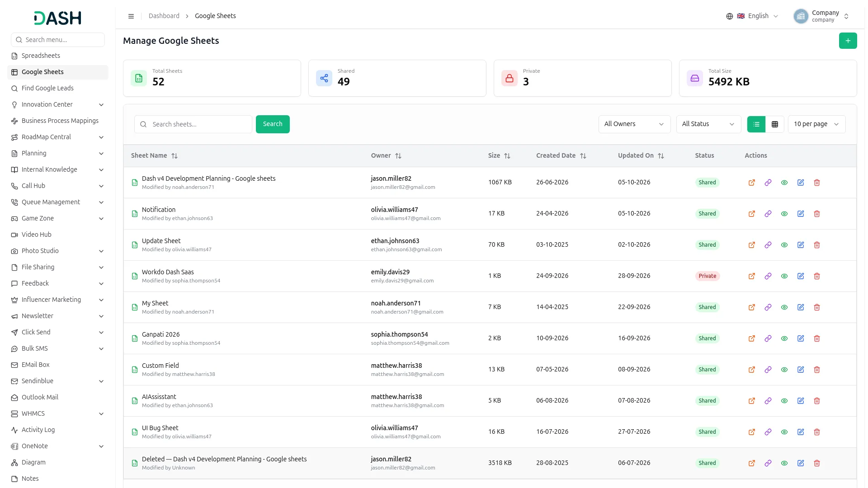This screenshot has height=488, width=868.
Task: Open Business Process Mappings menu item
Action: [x=58, y=121]
